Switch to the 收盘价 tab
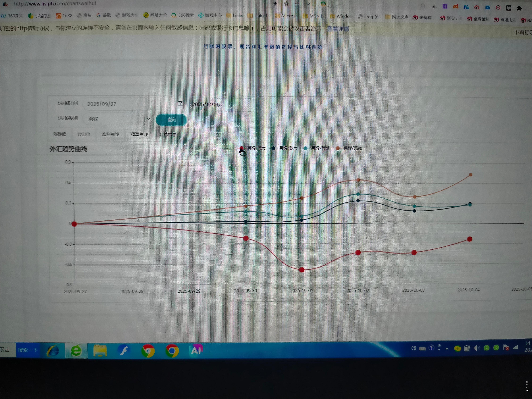532x399 pixels. (x=84, y=134)
